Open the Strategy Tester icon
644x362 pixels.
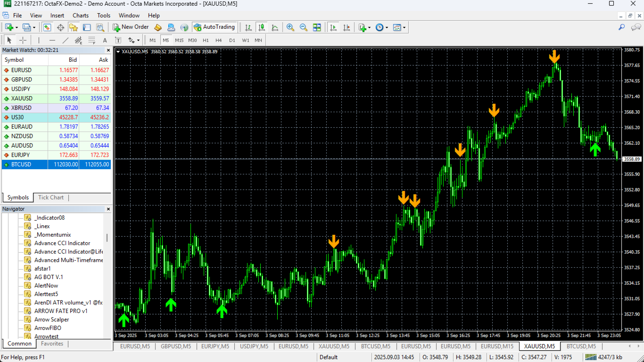tap(100, 27)
